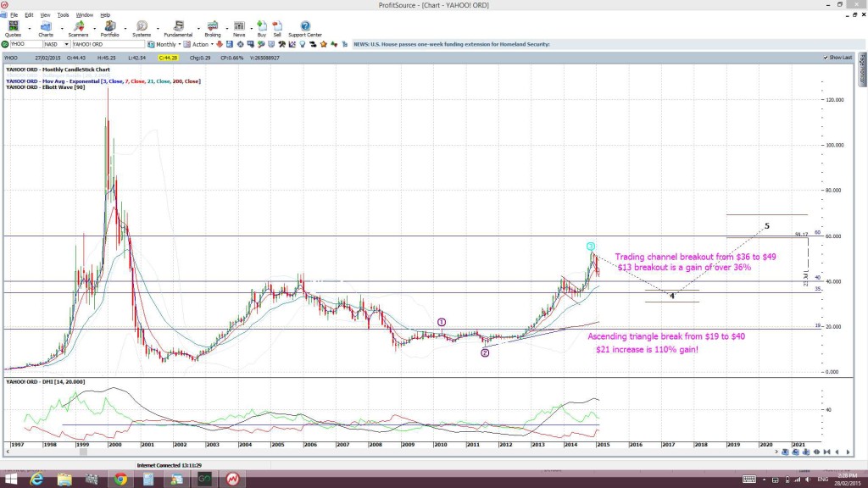Click the green Go icon beside symbol

coord(5,44)
